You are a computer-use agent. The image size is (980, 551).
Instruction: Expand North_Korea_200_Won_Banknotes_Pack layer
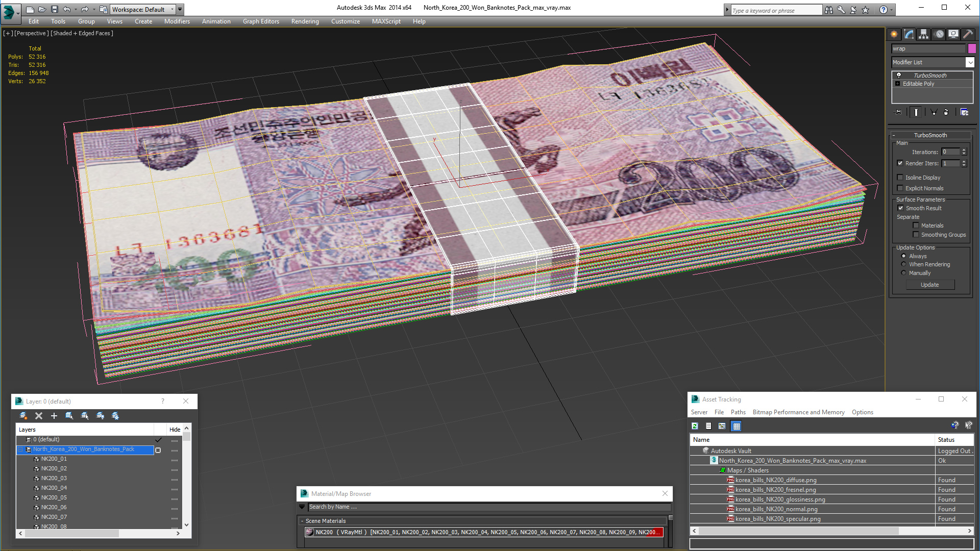point(20,449)
